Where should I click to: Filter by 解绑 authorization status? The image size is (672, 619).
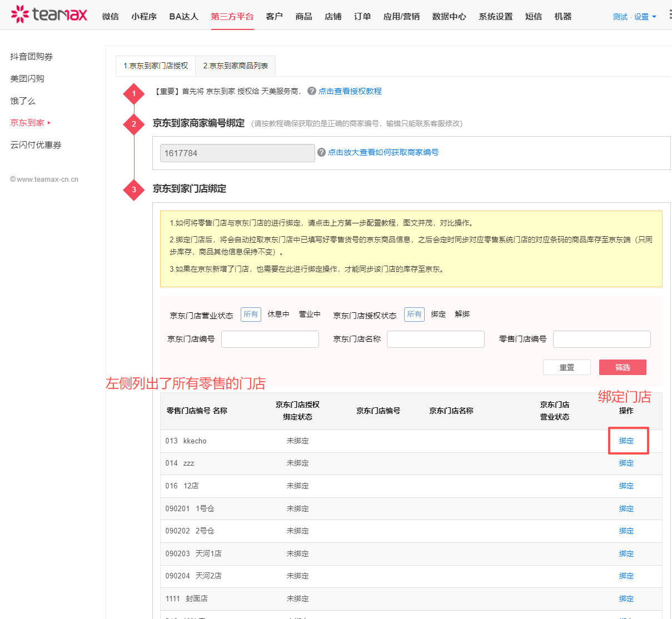pyautogui.click(x=462, y=315)
